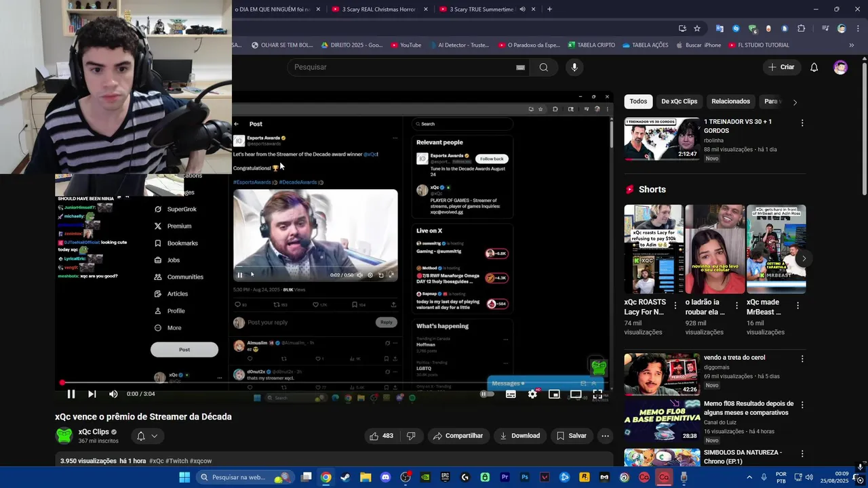Start voice search with microphone icon
The height and width of the screenshot is (488, 868).
(x=574, y=67)
